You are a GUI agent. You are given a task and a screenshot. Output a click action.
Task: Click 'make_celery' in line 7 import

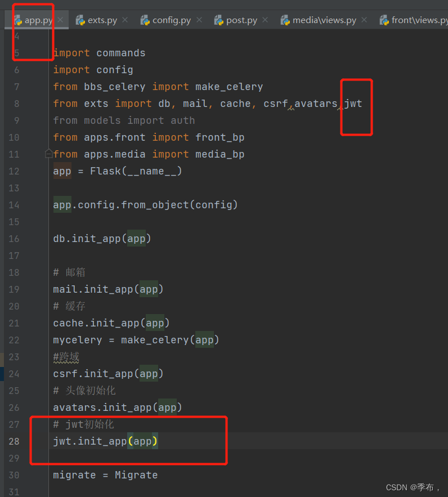point(229,87)
